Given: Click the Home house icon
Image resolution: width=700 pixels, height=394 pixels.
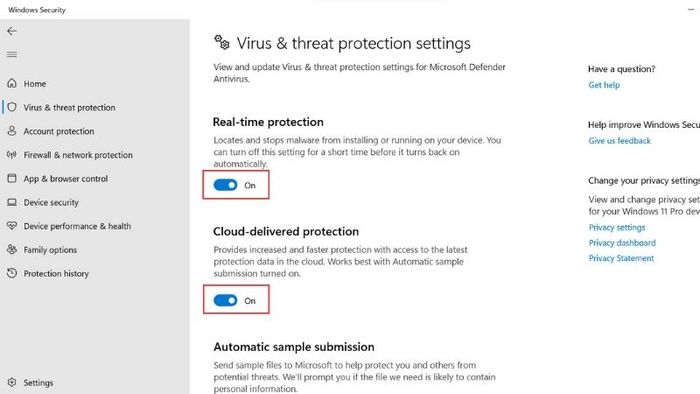Looking at the screenshot, I should (12, 83).
